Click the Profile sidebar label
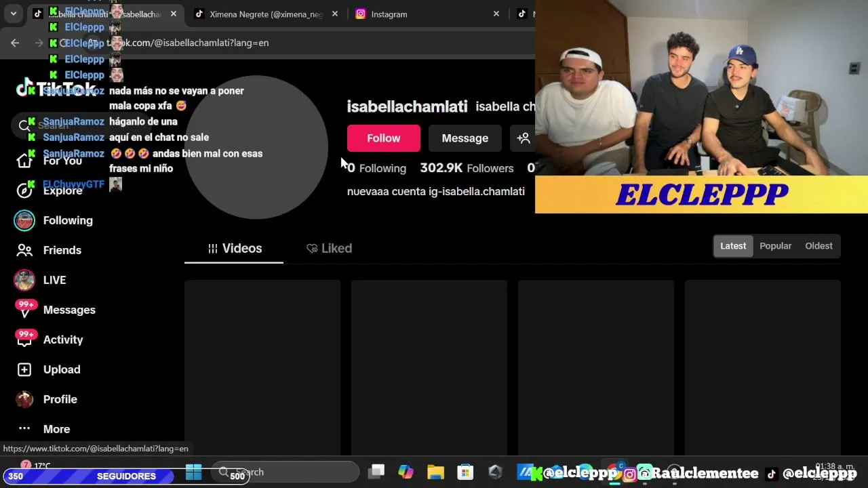This screenshot has width=868, height=488. (x=60, y=399)
